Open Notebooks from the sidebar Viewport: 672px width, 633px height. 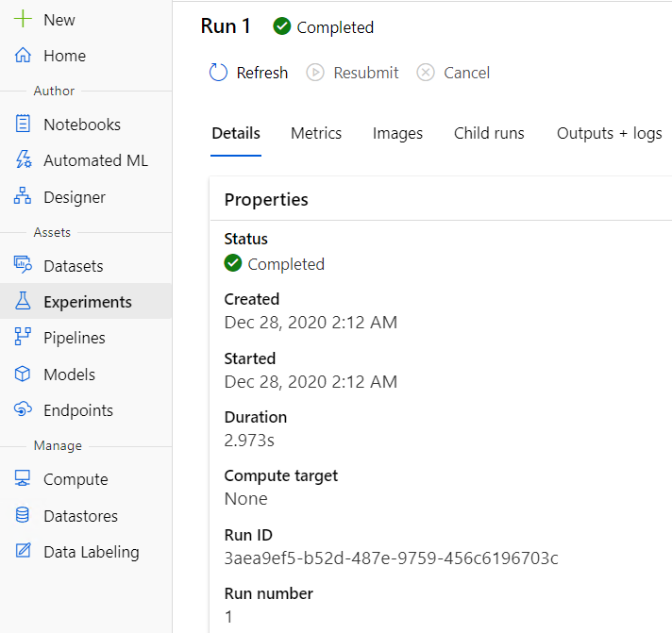click(82, 125)
